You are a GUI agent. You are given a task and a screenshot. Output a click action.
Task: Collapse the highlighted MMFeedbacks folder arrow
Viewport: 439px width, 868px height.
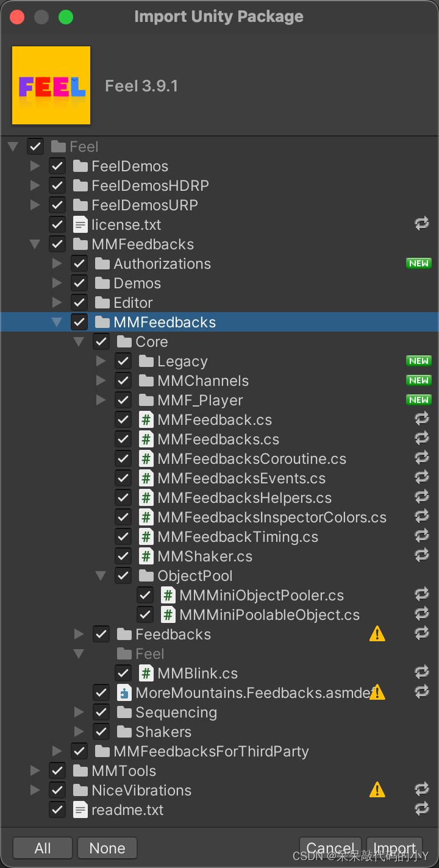[x=57, y=322]
